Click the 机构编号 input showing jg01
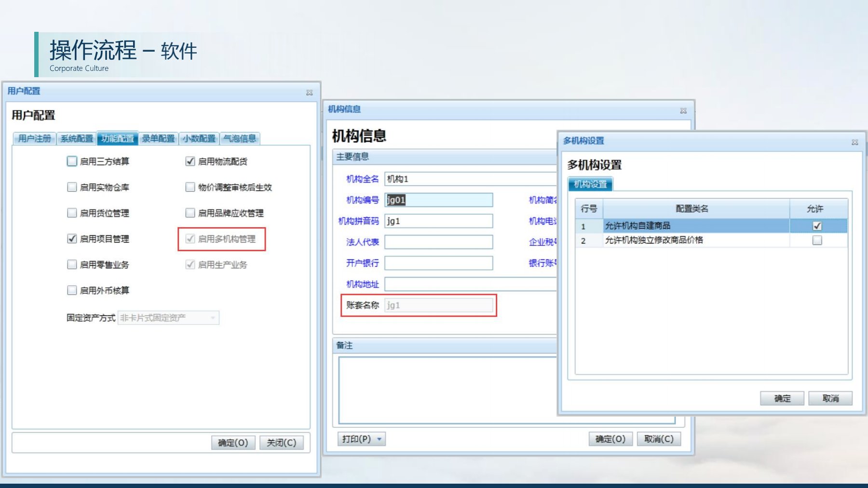868x488 pixels. (x=439, y=200)
